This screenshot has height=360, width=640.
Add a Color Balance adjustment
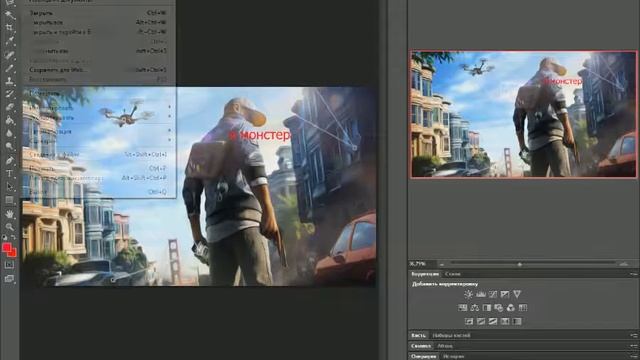tap(475, 308)
